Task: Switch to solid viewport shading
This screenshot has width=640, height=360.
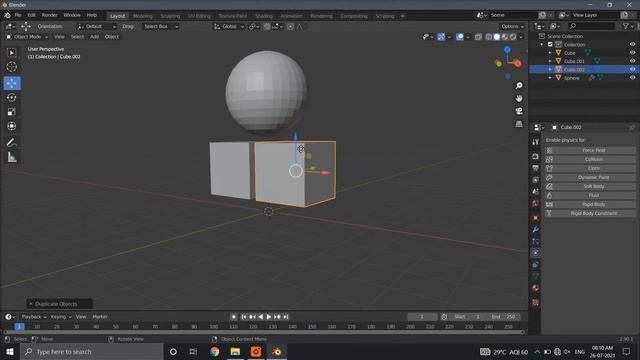Action: click(496, 37)
